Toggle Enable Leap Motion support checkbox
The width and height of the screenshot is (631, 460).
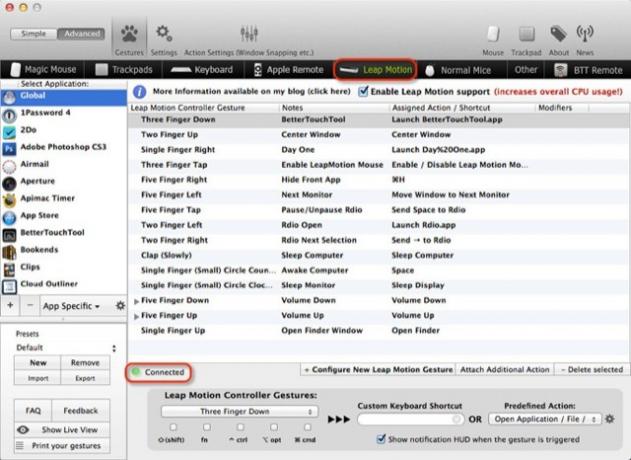pos(363,91)
